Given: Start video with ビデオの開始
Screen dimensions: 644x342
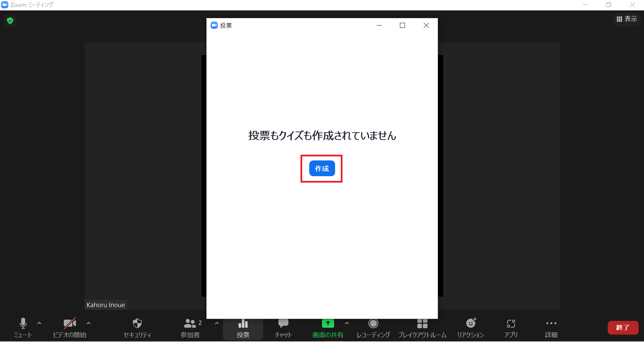Looking at the screenshot, I should 70,327.
